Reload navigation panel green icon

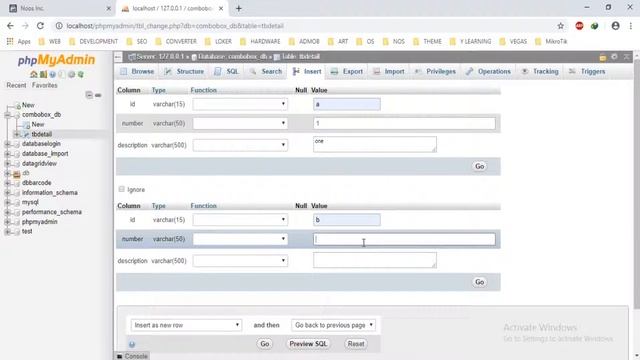pyautogui.click(x=81, y=74)
